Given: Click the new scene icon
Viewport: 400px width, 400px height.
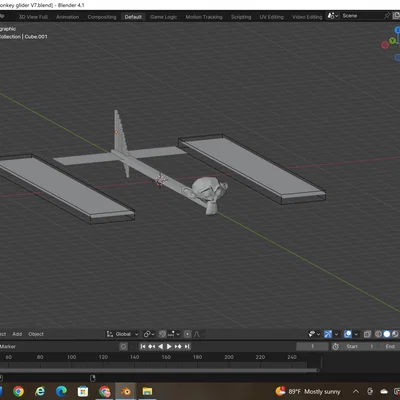Looking at the screenshot, I should pos(396,16).
